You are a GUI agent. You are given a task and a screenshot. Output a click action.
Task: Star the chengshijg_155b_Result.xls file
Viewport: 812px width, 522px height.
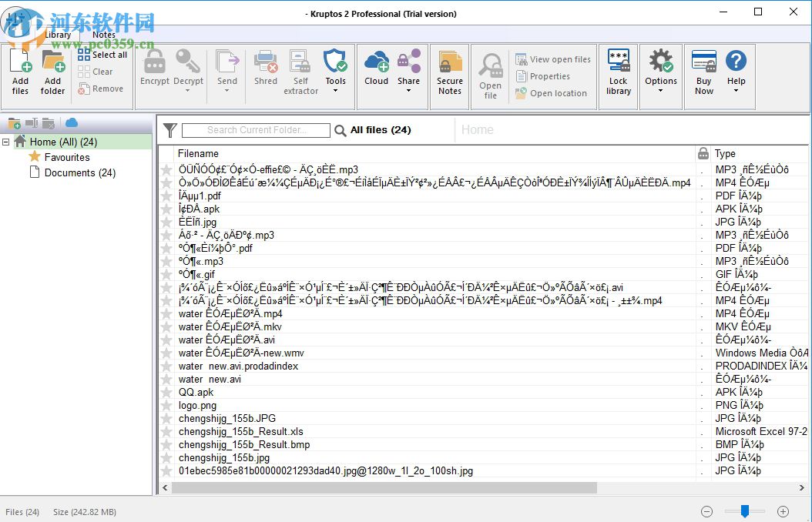pos(166,432)
